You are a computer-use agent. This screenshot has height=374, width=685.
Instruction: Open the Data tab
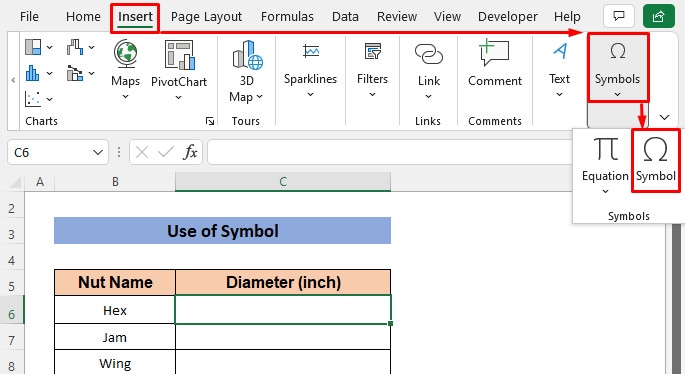click(x=345, y=17)
